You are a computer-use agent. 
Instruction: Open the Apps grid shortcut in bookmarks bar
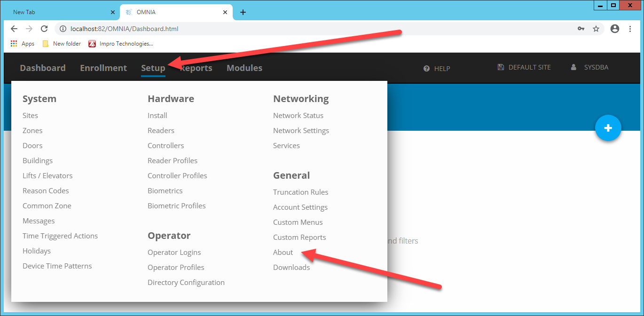[23, 44]
